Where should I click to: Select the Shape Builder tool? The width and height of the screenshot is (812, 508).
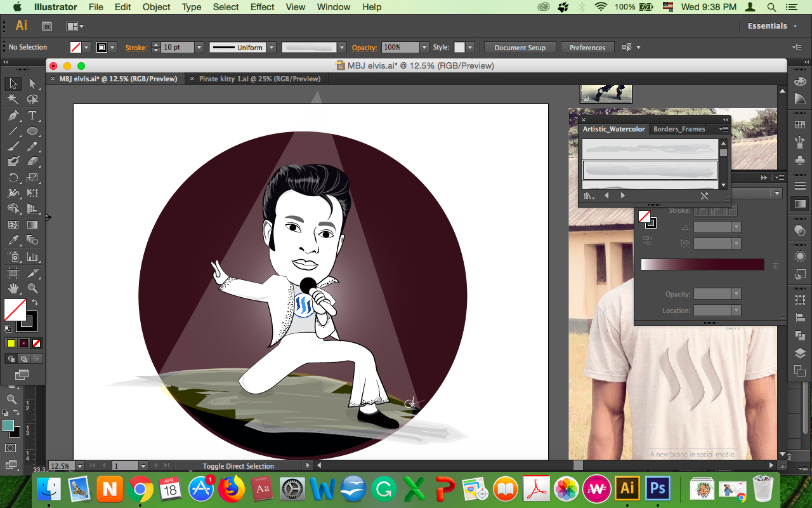coord(13,209)
